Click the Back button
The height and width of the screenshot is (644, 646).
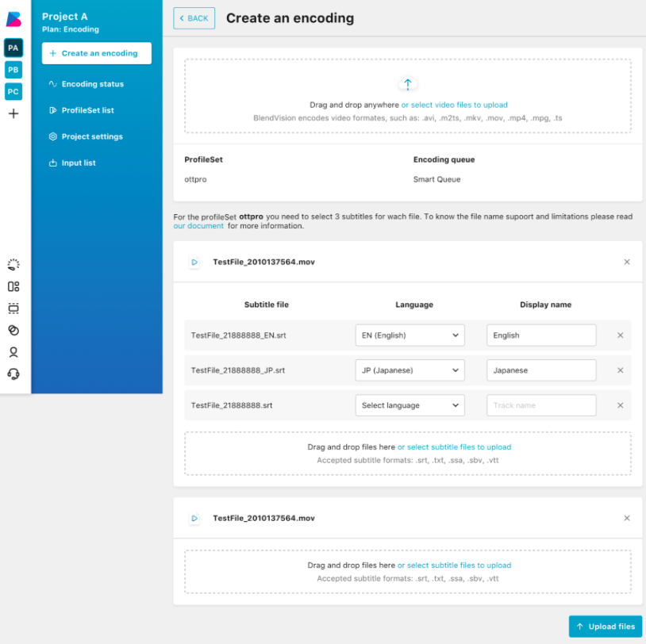click(x=194, y=18)
